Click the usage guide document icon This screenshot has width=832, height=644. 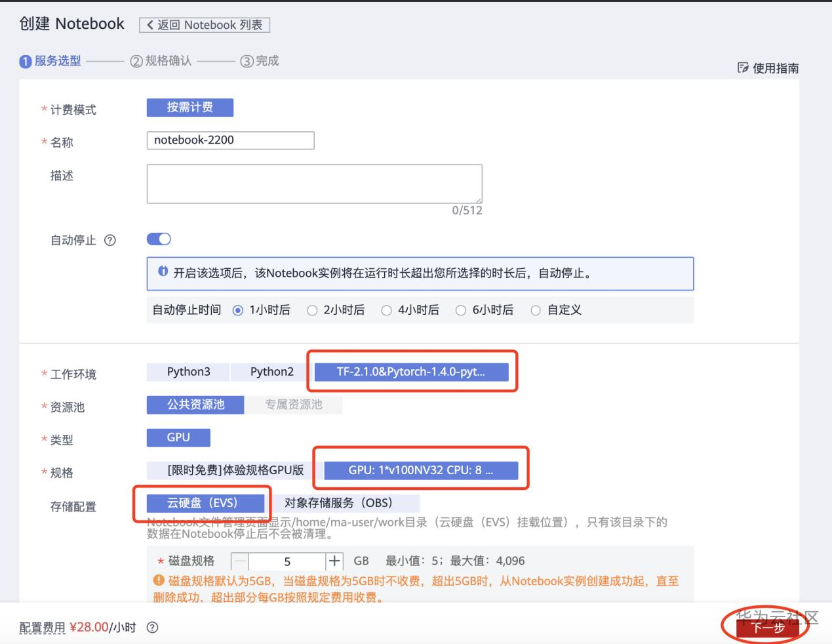pos(743,68)
